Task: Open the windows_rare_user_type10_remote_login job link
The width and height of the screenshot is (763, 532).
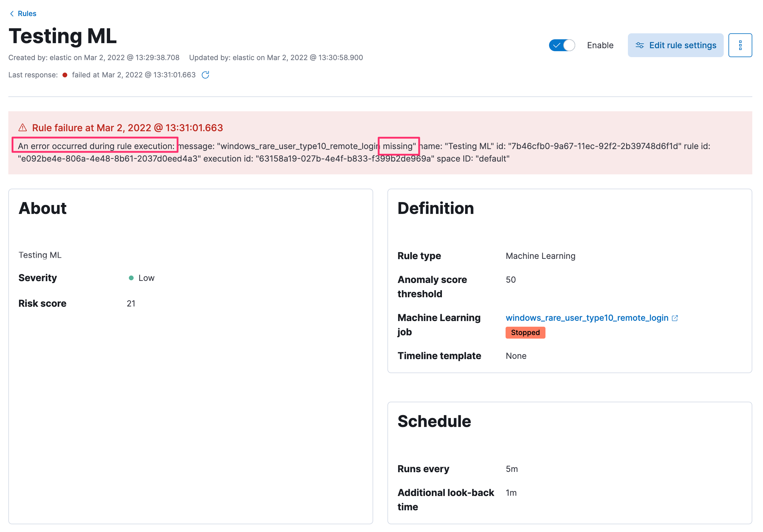Action: 587,318
